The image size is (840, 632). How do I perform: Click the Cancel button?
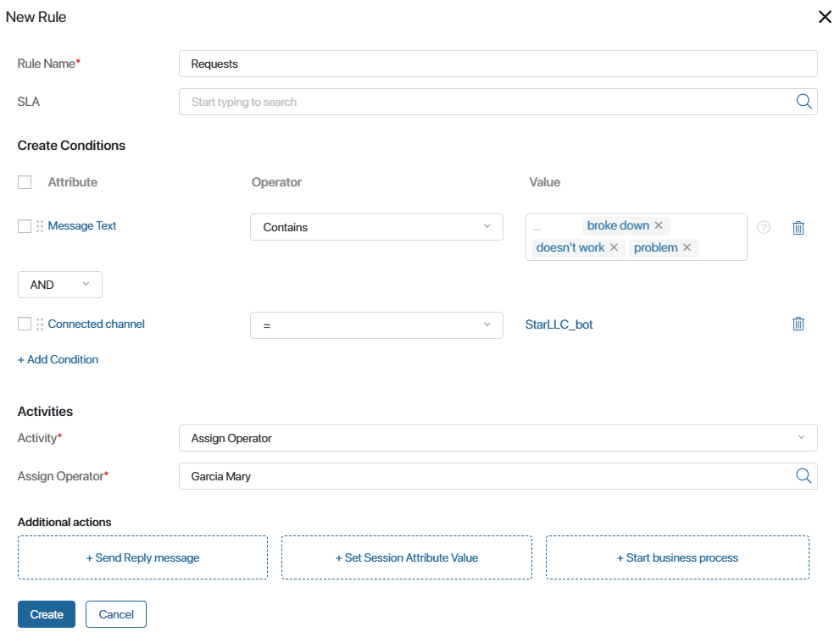pos(116,614)
